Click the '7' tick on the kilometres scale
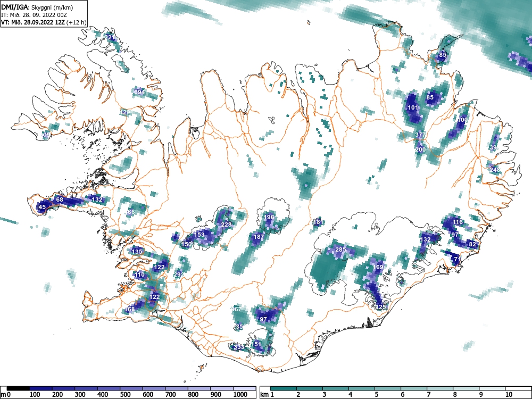 click(x=428, y=395)
